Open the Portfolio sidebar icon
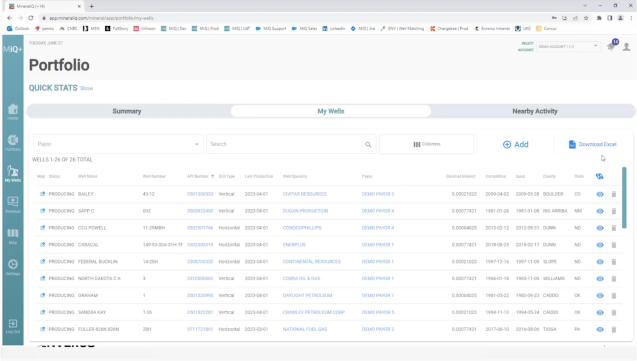The image size is (637, 361). (x=13, y=143)
